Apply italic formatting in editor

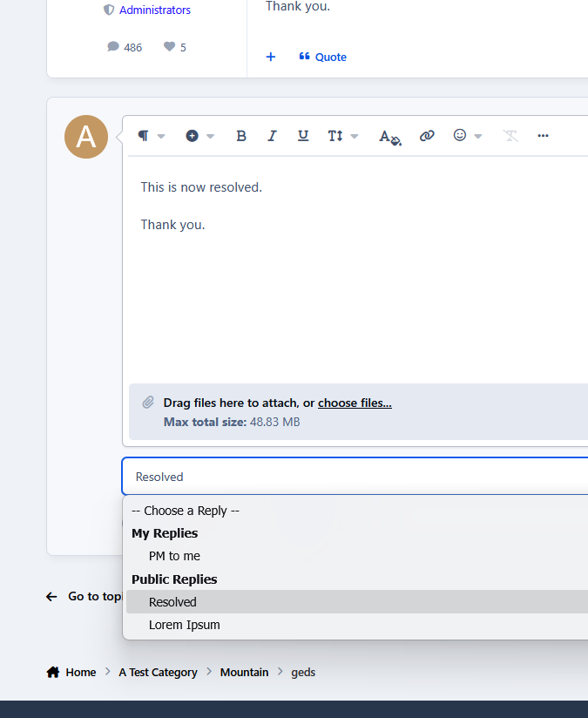pos(272,136)
